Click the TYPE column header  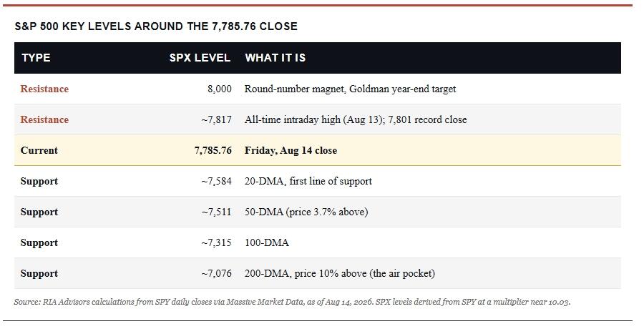pyautogui.click(x=36, y=57)
